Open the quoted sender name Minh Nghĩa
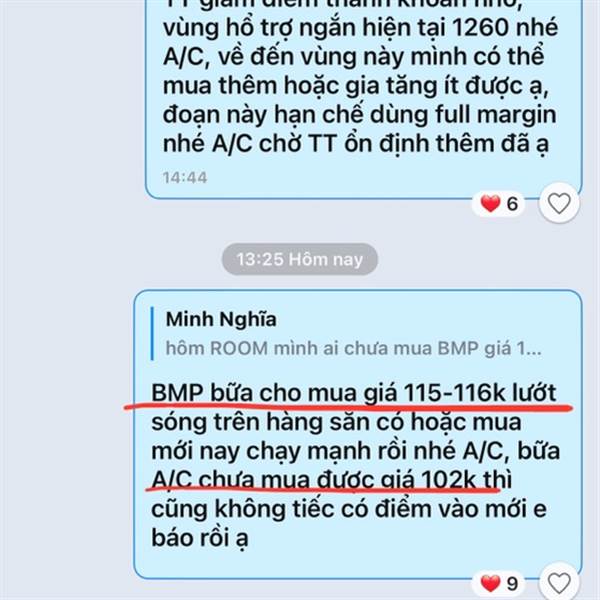Image resolution: width=600 pixels, height=600 pixels. click(221, 319)
